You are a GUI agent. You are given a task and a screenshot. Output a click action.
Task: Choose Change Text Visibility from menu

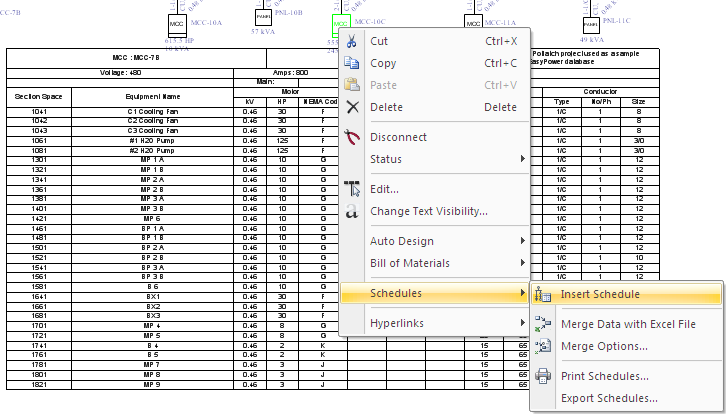click(x=428, y=211)
